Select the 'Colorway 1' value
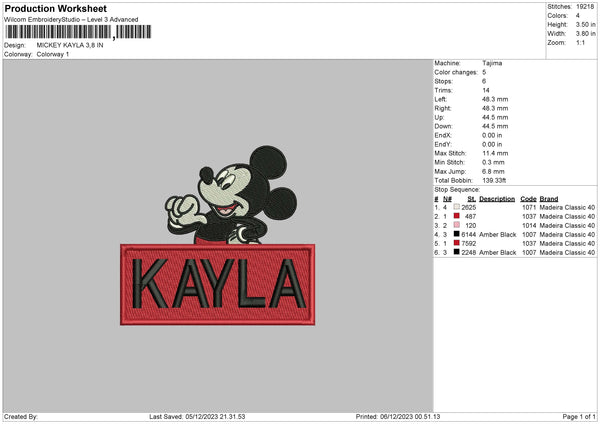The image size is (600, 424). coord(53,54)
